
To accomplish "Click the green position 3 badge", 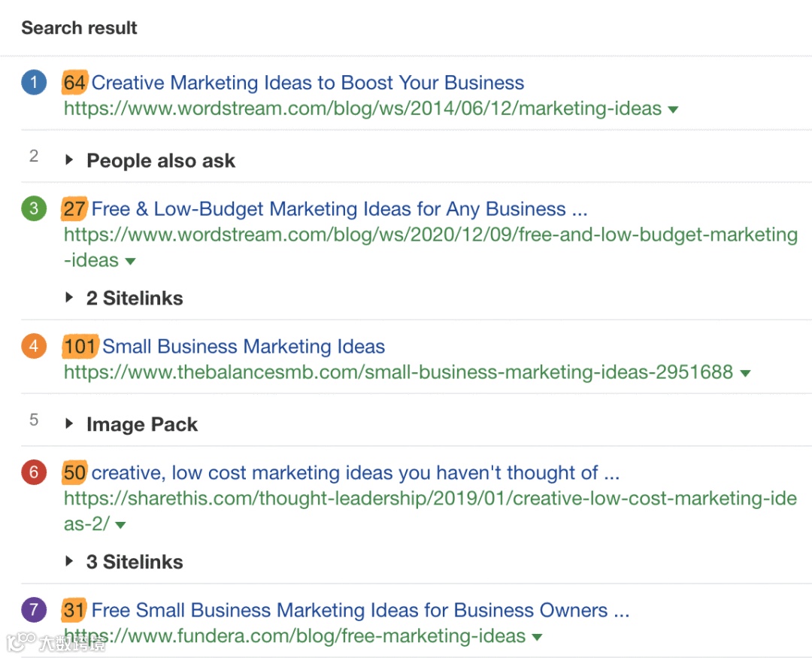I will pyautogui.click(x=34, y=209).
